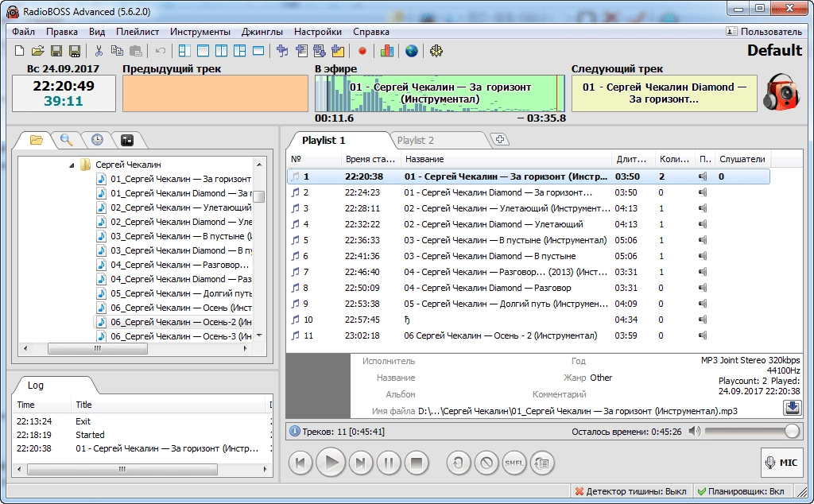Click the Пользователь user button

point(764,32)
